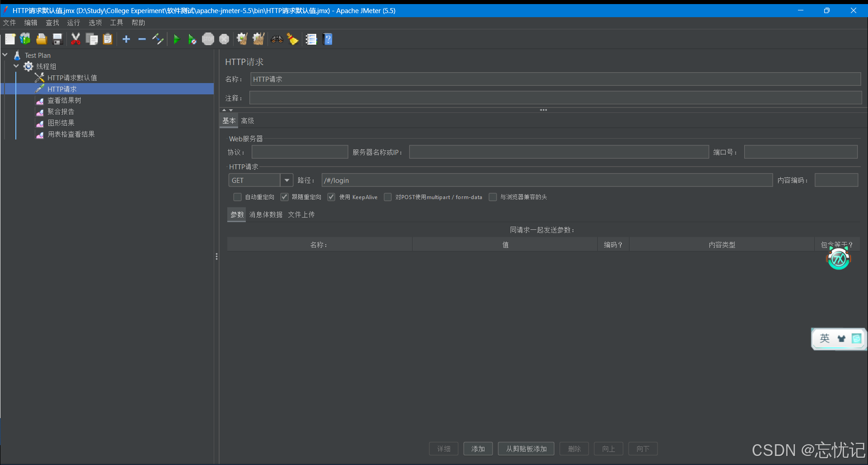Open the 文件 menu
The height and width of the screenshot is (465, 868).
pos(9,23)
